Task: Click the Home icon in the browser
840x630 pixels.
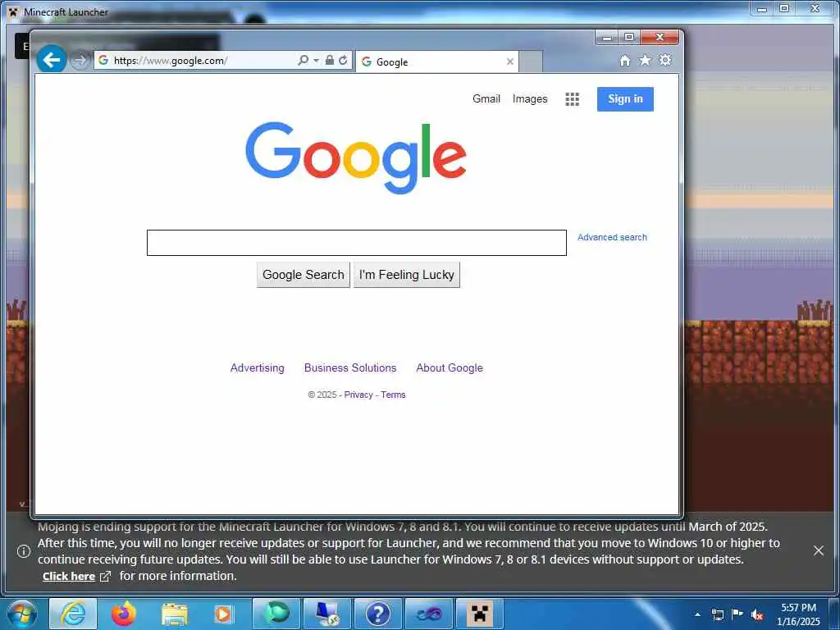Action: pos(624,60)
